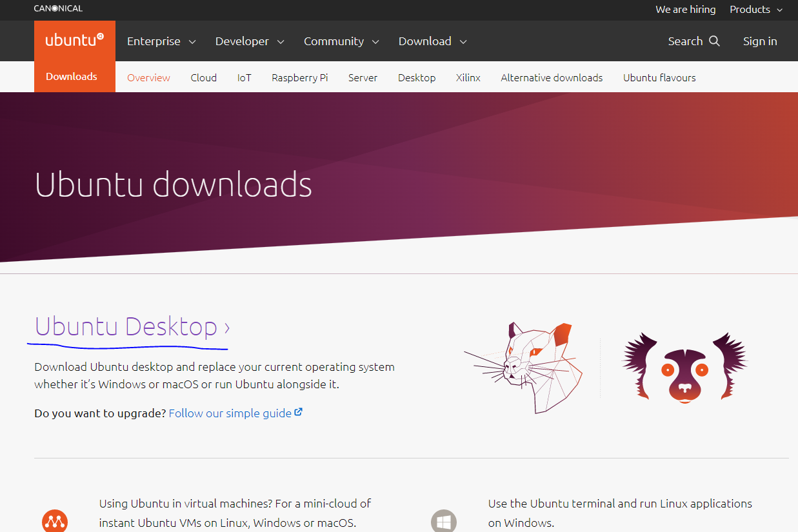This screenshot has width=798, height=532.
Task: Click Sign in
Action: [760, 41]
